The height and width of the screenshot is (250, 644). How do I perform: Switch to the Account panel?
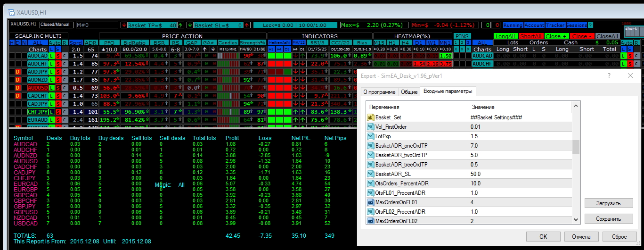[x=534, y=25]
